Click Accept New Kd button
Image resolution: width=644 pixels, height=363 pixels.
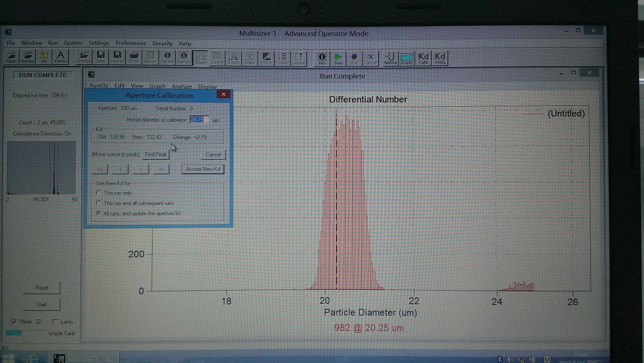coord(203,169)
